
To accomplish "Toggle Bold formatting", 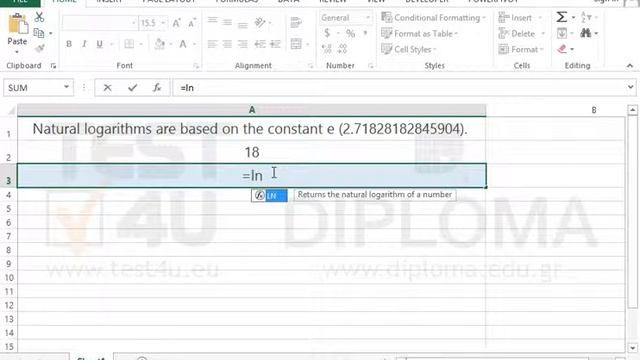I will point(69,44).
